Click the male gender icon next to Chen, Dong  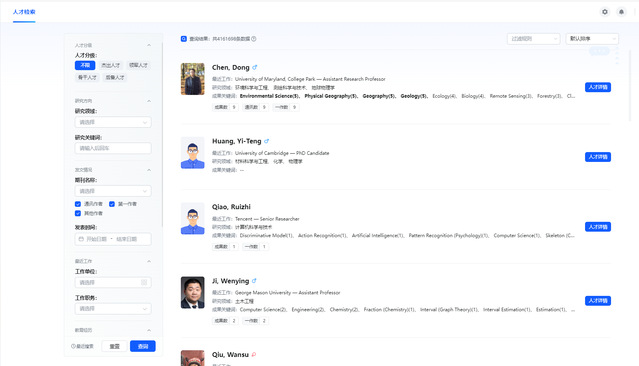(255, 67)
